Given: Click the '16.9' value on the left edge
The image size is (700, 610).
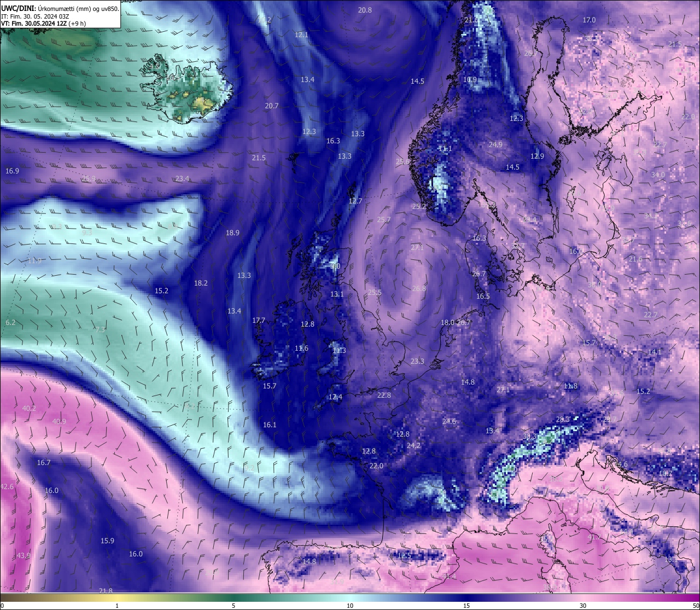Looking at the screenshot, I should coord(12,171).
